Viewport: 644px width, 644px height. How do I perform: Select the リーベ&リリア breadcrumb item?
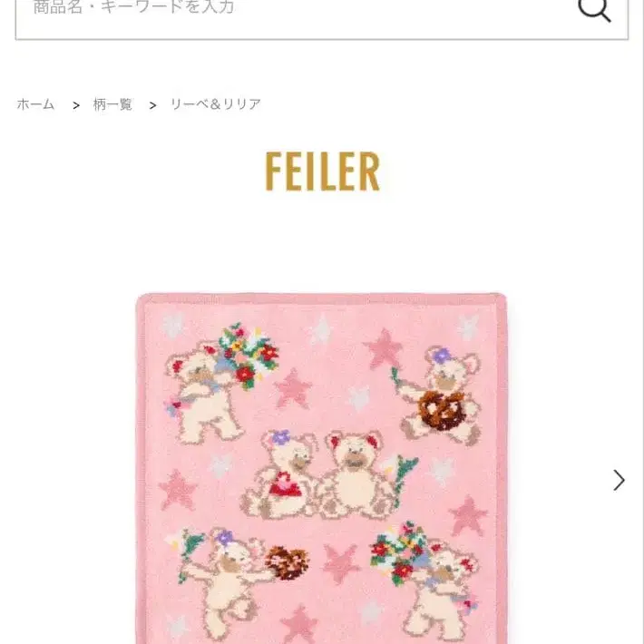click(216, 104)
